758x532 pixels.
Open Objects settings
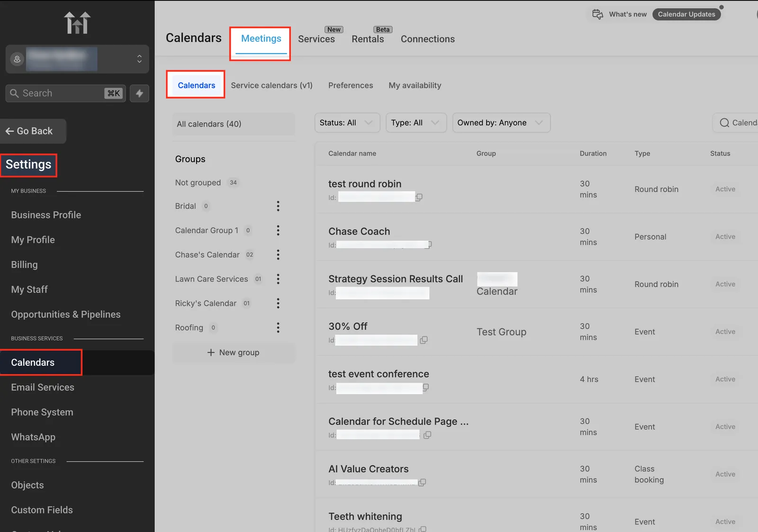pyautogui.click(x=27, y=485)
